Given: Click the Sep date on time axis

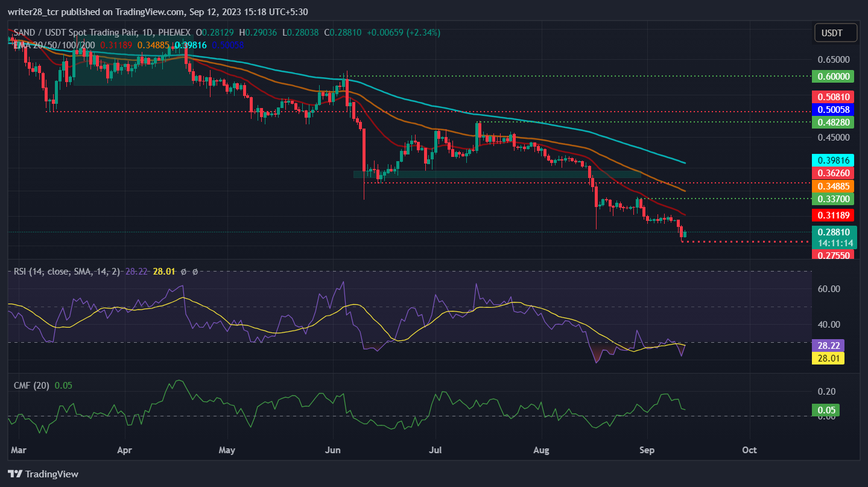Looking at the screenshot, I should 647,450.
